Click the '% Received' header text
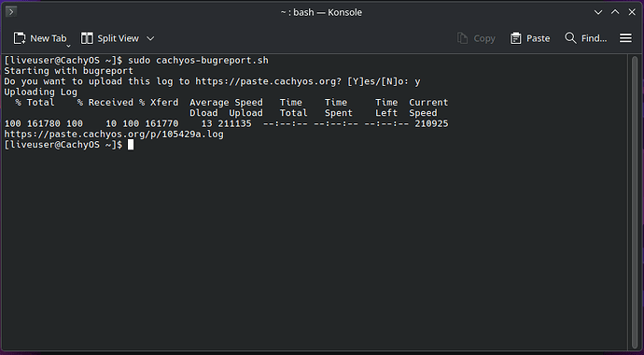Screen dimensions: 644x355 [105, 103]
